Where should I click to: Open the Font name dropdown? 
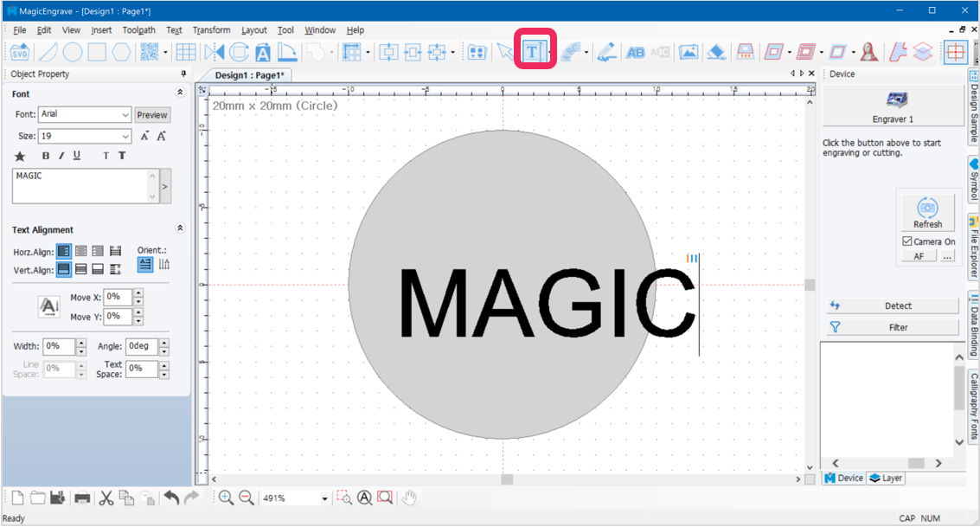tap(125, 115)
